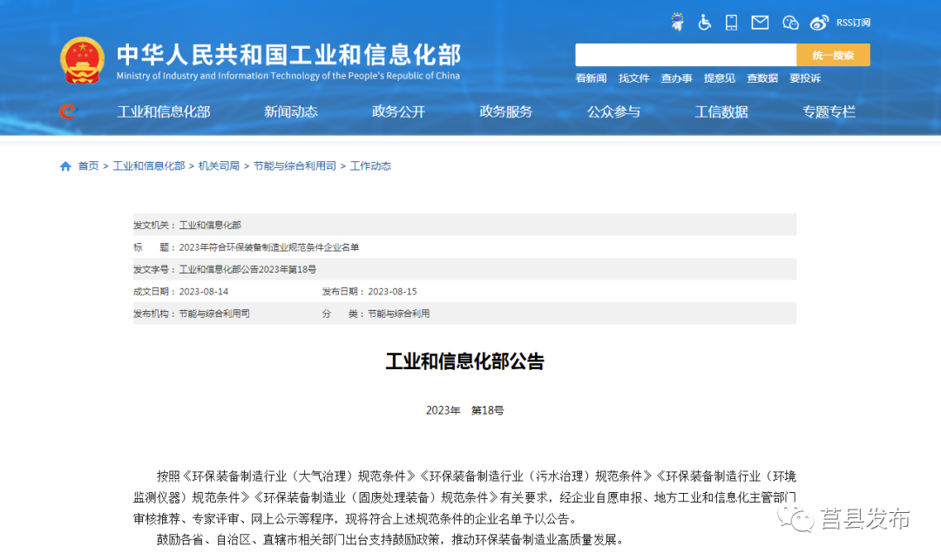The image size is (941, 560).
Task: Open the 看新闻 quick link
Action: 591,78
